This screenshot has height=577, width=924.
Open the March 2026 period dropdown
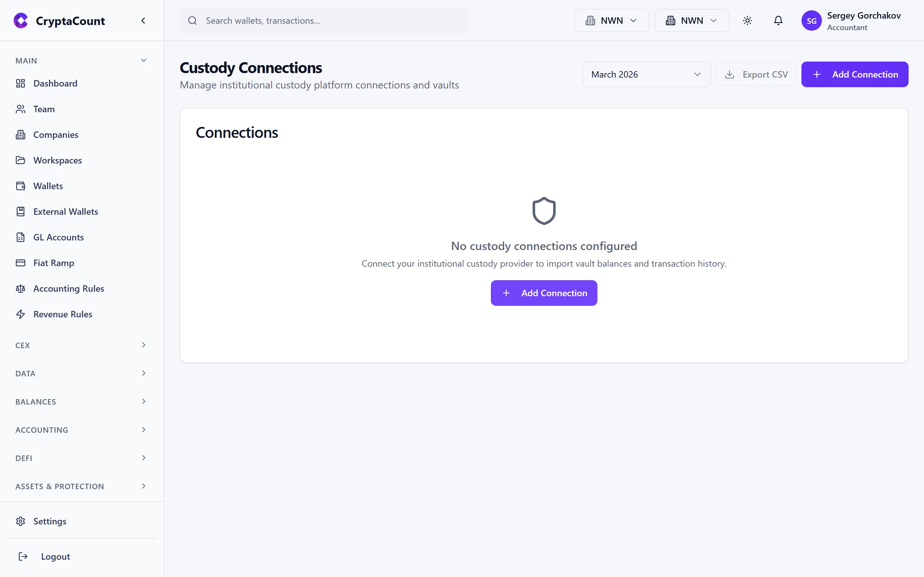(646, 74)
